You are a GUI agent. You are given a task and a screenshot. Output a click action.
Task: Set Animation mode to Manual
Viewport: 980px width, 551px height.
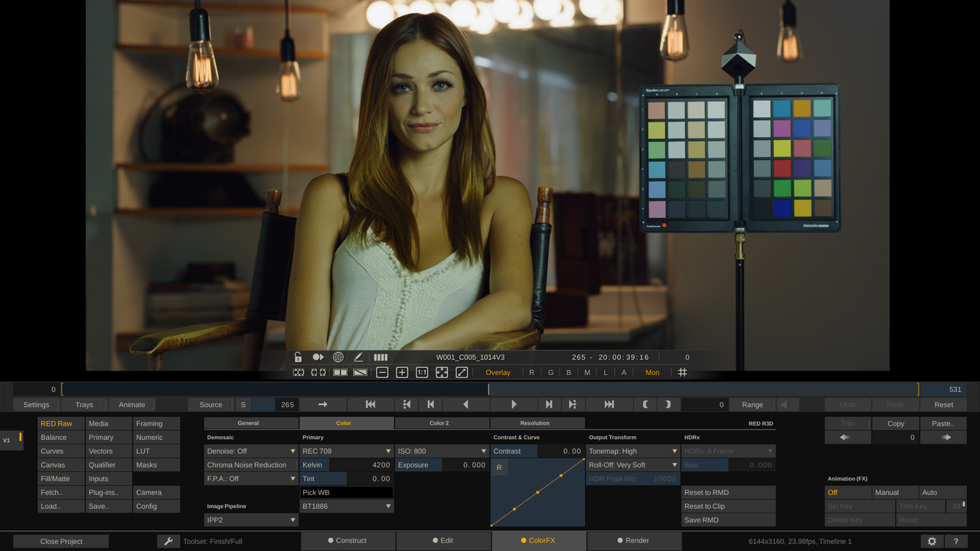[896, 493]
